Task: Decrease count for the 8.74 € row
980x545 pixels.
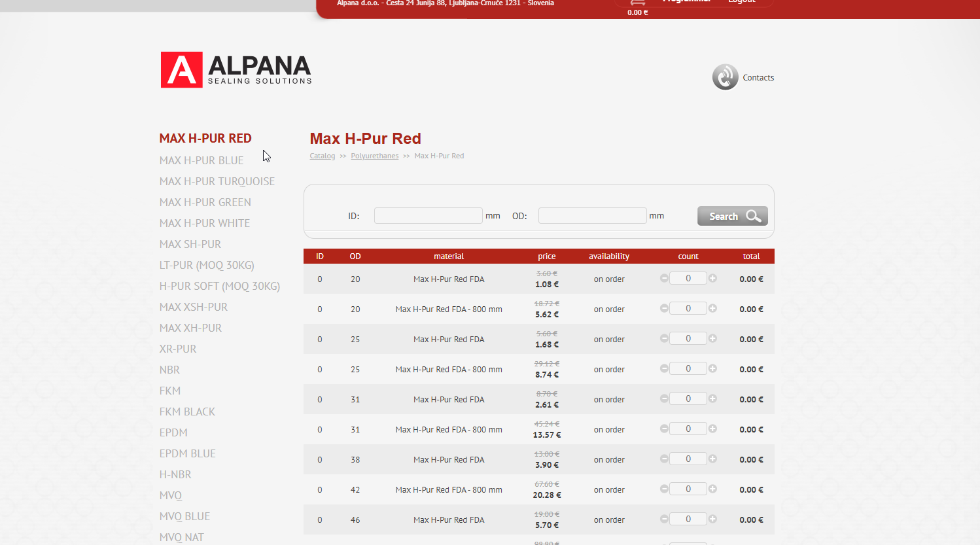Action: [664, 368]
